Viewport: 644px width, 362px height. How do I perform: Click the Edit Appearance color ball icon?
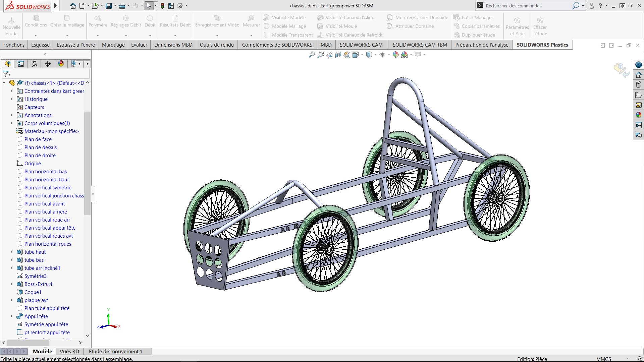(x=395, y=55)
